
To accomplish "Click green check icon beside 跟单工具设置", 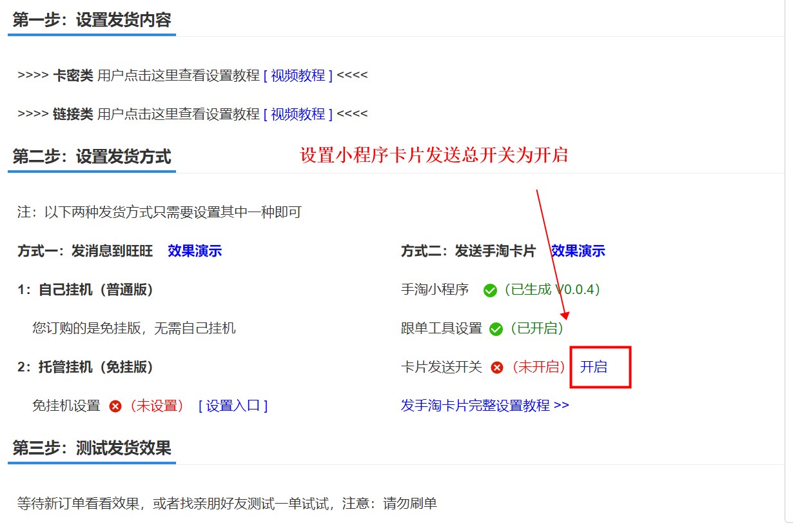I will click(496, 329).
